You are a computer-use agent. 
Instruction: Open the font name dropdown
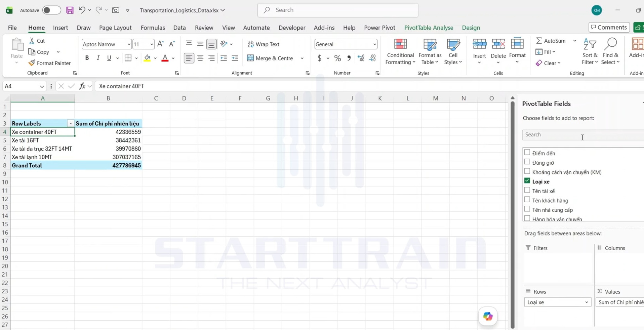pyautogui.click(x=129, y=44)
